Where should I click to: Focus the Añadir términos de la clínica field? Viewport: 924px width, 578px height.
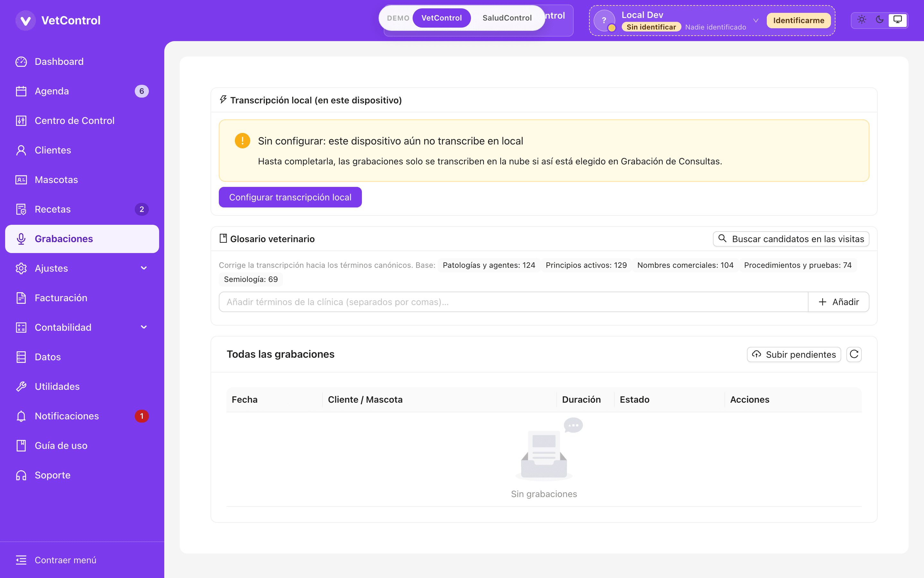click(514, 302)
